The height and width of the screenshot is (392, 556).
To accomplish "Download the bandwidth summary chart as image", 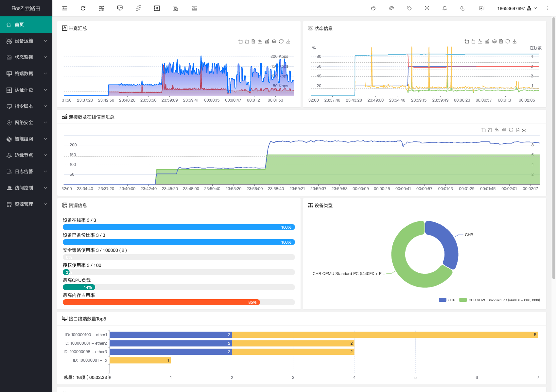I will click(x=288, y=41).
